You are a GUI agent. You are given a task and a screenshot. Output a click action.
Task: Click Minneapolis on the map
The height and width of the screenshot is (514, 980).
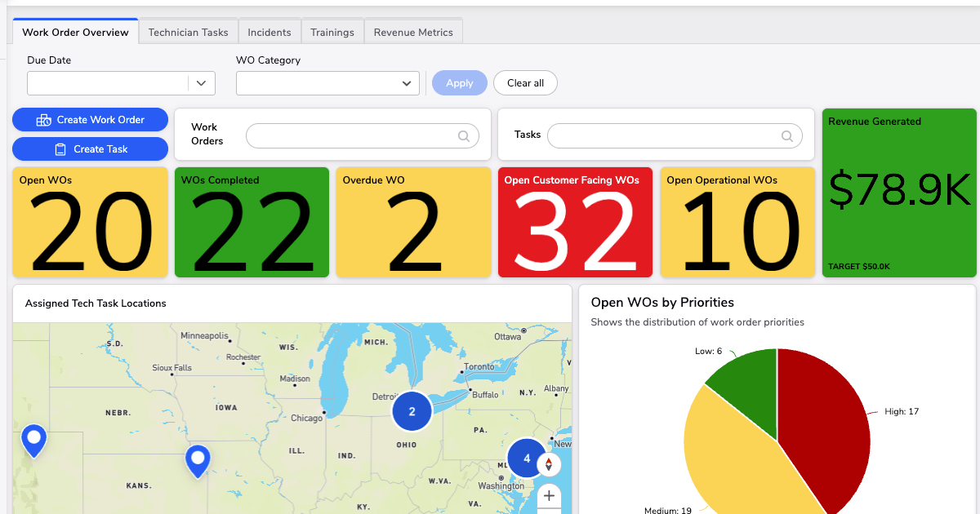coord(205,336)
